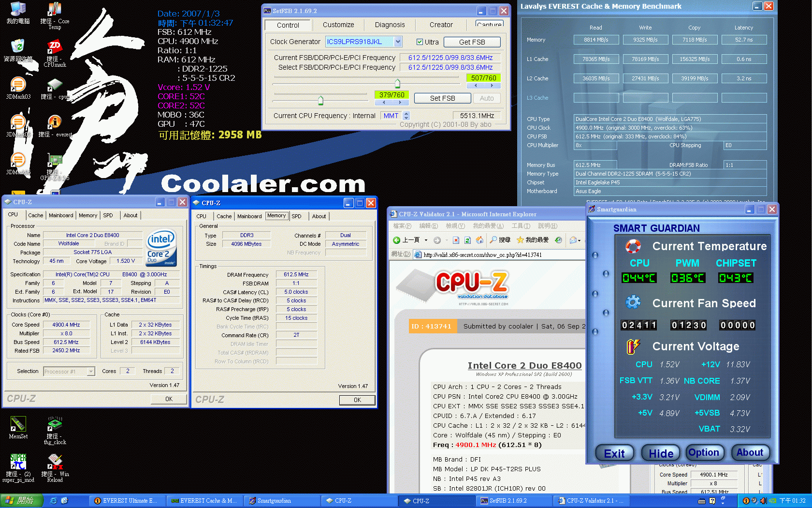
Task: Click the Internet Explorer quick launch icon
Action: click(x=53, y=501)
